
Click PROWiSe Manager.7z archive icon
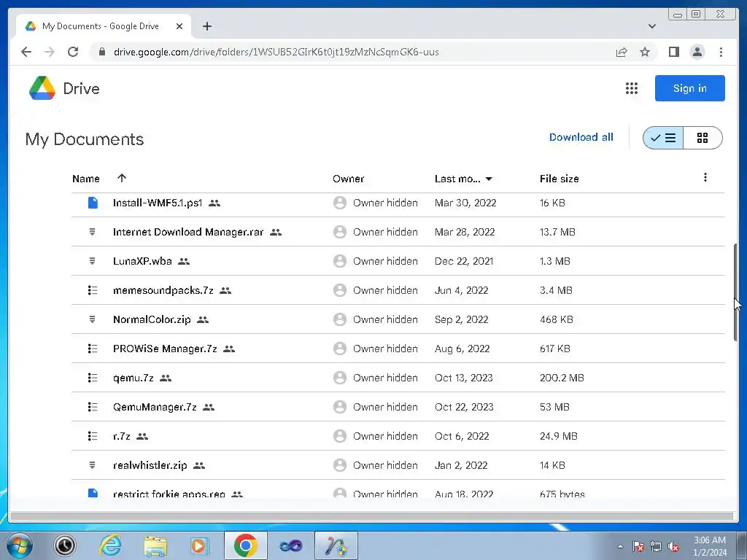(93, 349)
